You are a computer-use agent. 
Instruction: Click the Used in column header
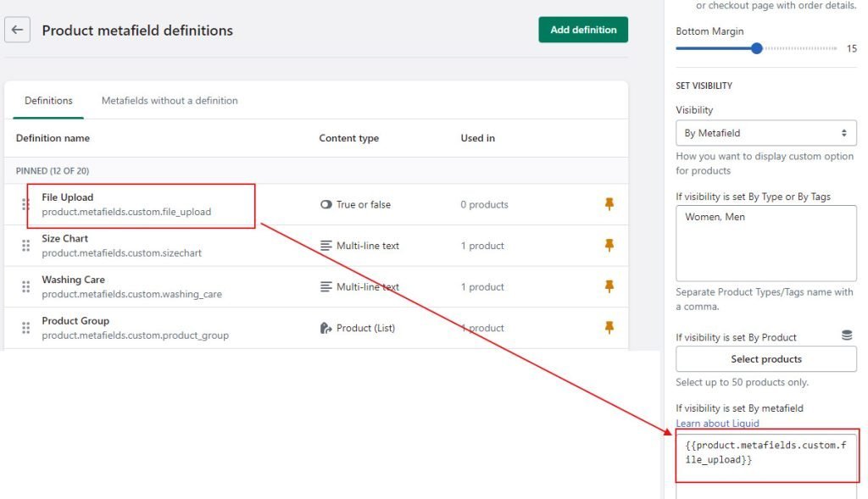[477, 138]
